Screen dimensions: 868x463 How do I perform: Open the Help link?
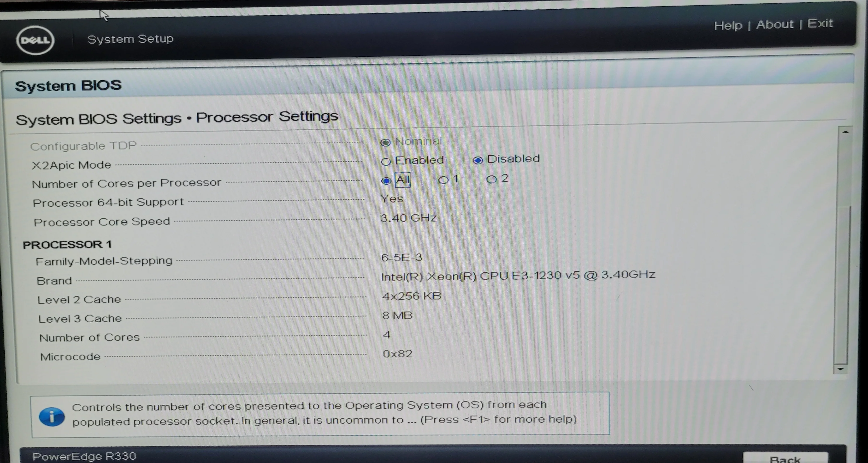pos(728,26)
